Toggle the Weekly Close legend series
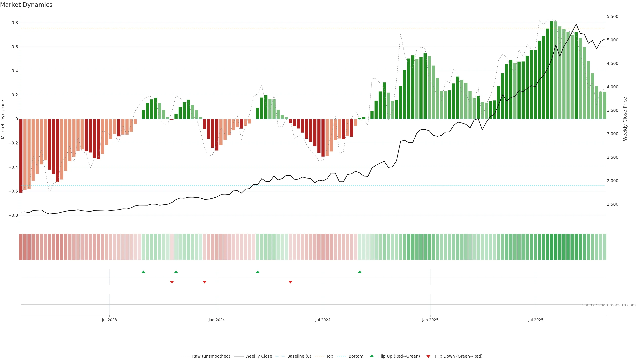Image resolution: width=644 pixels, height=362 pixels. point(258,356)
